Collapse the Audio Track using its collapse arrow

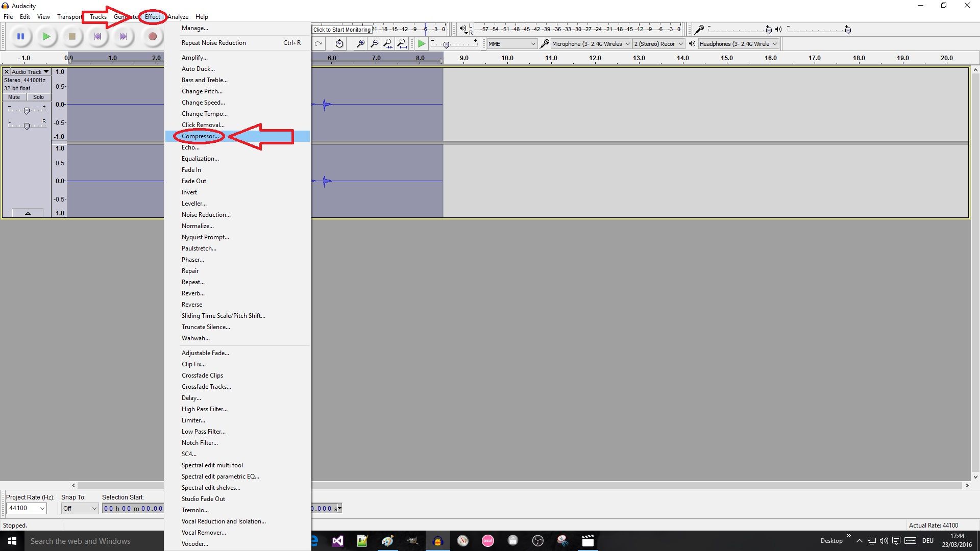27,213
